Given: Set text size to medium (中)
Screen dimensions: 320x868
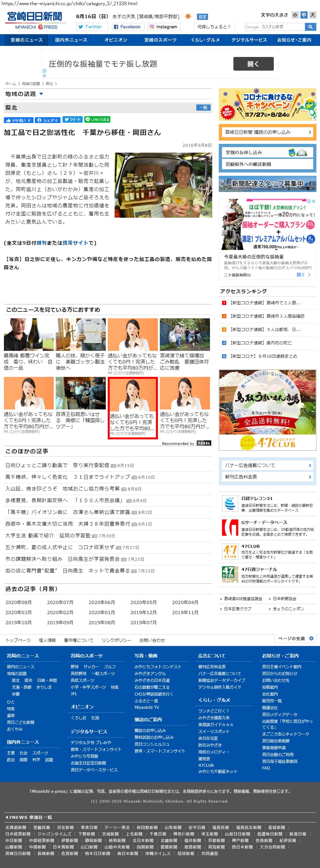Looking at the screenshot, I should click(304, 15).
